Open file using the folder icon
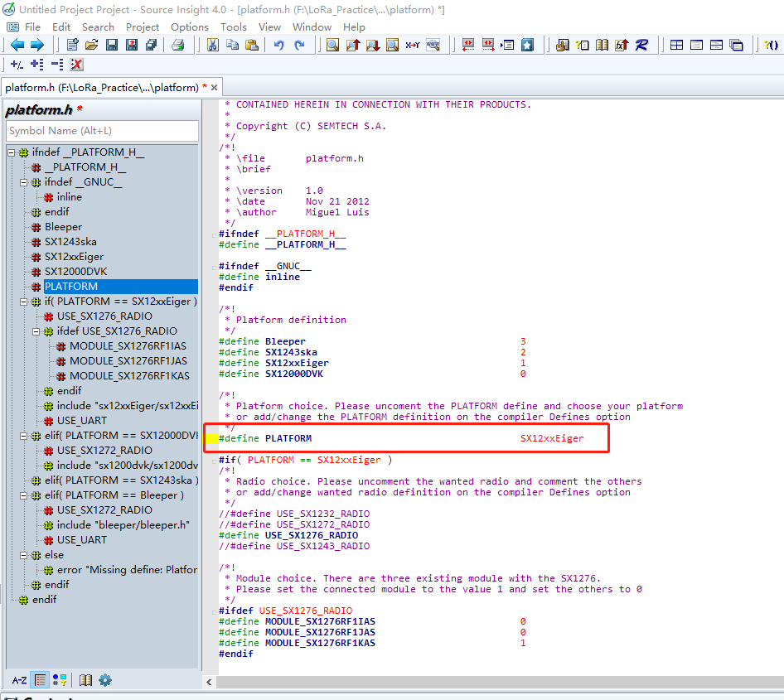Image resolution: width=784 pixels, height=700 pixels. click(91, 45)
